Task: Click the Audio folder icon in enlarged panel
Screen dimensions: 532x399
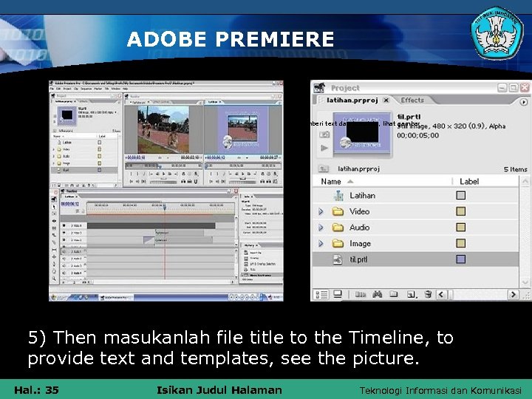Action: [338, 228]
